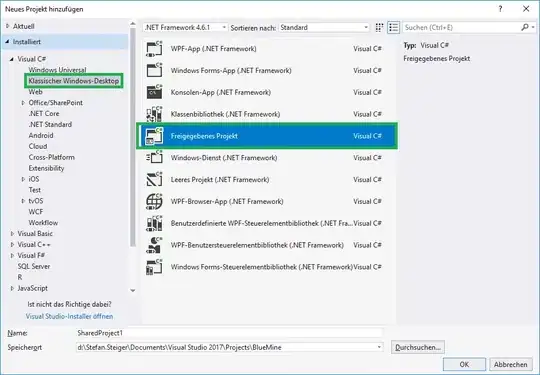Open the .NET Framework version dropdown
This screenshot has width=540, height=375.
(x=185, y=28)
